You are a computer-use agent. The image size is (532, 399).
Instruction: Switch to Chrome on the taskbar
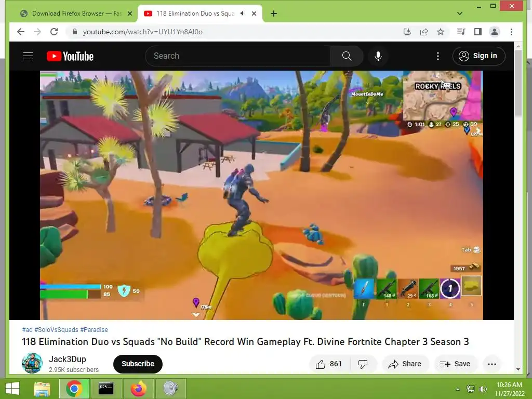[x=74, y=389]
